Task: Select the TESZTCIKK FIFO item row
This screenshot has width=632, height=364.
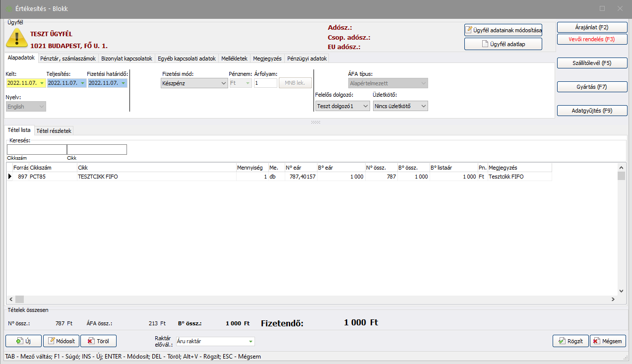Action: tap(149, 177)
